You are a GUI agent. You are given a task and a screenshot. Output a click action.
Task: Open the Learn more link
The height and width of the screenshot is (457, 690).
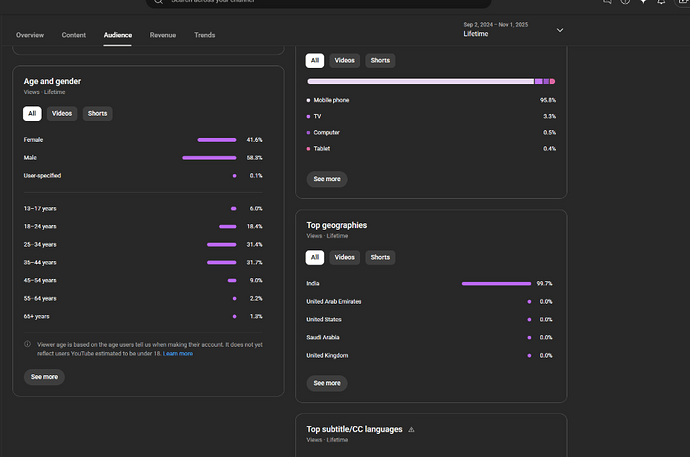point(179,353)
